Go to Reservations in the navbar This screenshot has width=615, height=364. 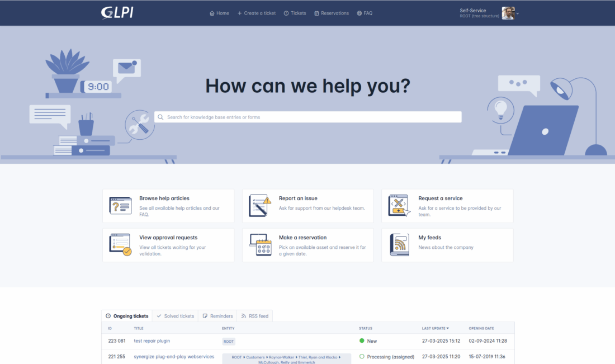click(x=332, y=13)
